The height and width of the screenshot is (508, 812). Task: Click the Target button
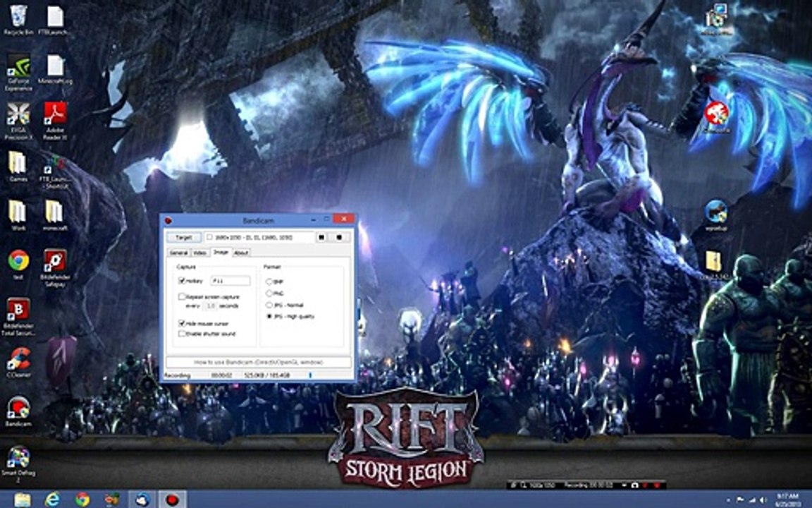coord(184,237)
